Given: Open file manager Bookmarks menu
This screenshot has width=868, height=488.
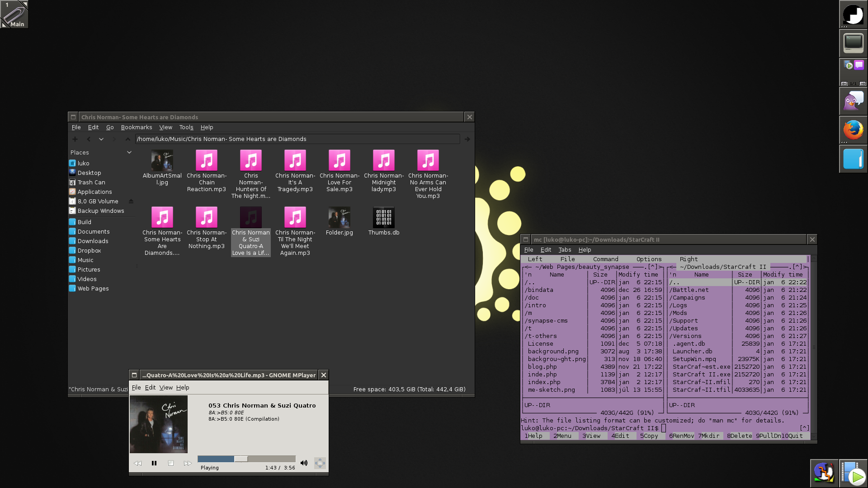Looking at the screenshot, I should (x=137, y=127).
